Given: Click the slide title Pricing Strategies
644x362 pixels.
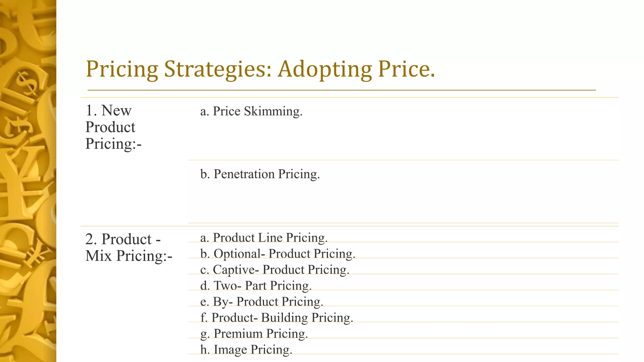Looking at the screenshot, I should [x=260, y=69].
